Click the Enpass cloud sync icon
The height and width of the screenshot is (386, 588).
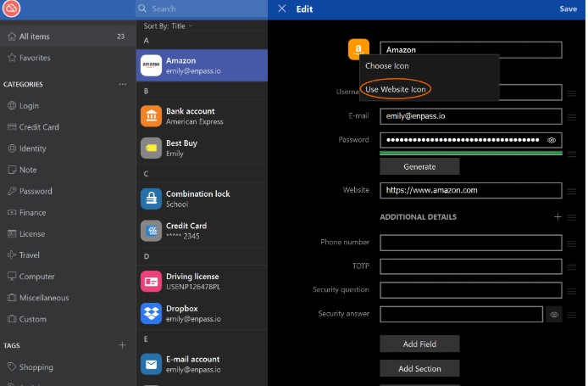pos(12,9)
